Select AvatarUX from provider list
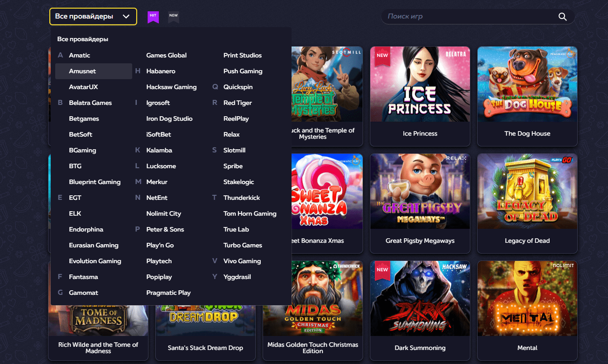The height and width of the screenshot is (364, 608). 83,87
